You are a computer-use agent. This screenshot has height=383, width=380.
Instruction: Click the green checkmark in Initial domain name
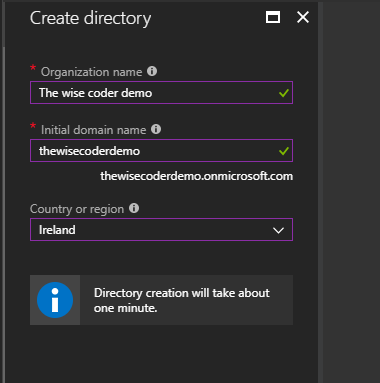coord(284,151)
